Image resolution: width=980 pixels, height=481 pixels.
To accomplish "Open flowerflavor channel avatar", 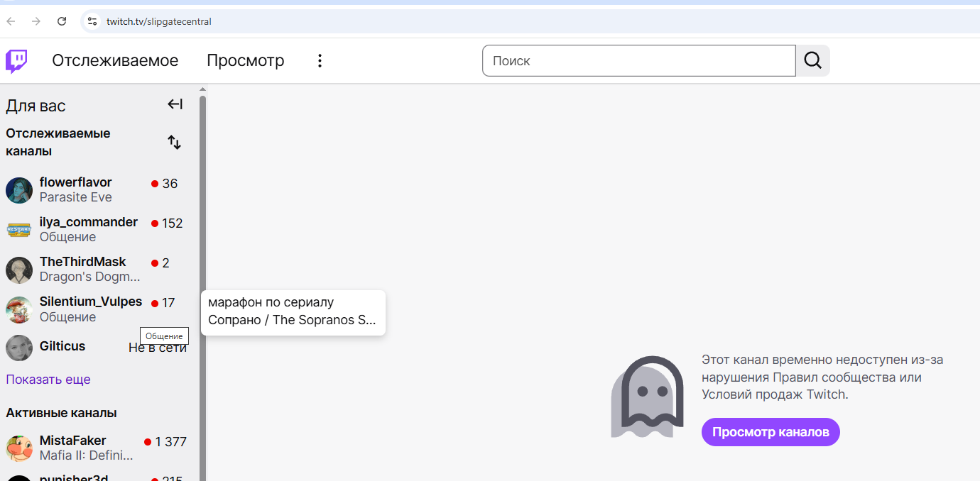I will click(19, 190).
